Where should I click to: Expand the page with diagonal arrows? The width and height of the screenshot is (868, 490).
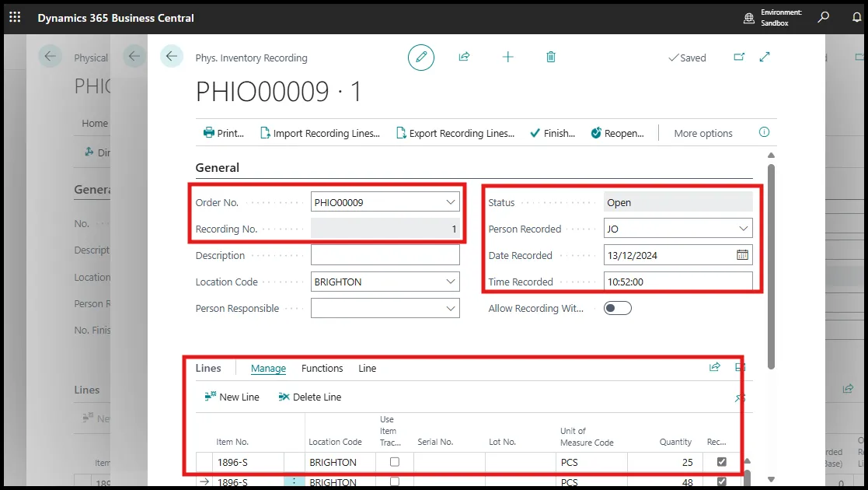765,57
